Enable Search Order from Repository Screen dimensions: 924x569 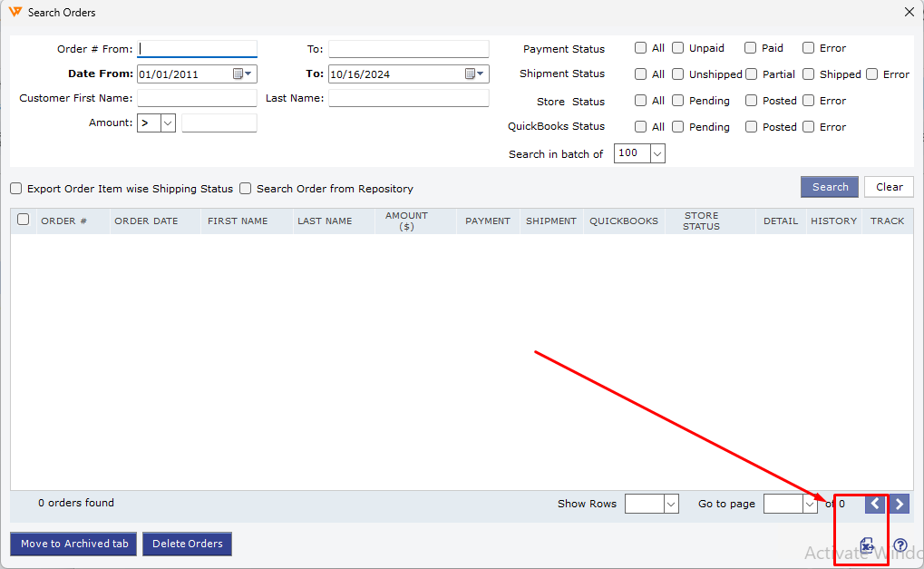click(245, 188)
